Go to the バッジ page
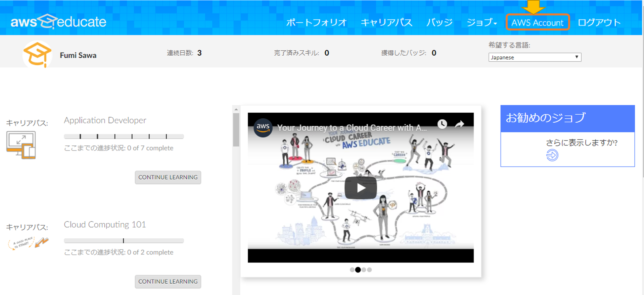This screenshot has height=295, width=644. pyautogui.click(x=439, y=22)
